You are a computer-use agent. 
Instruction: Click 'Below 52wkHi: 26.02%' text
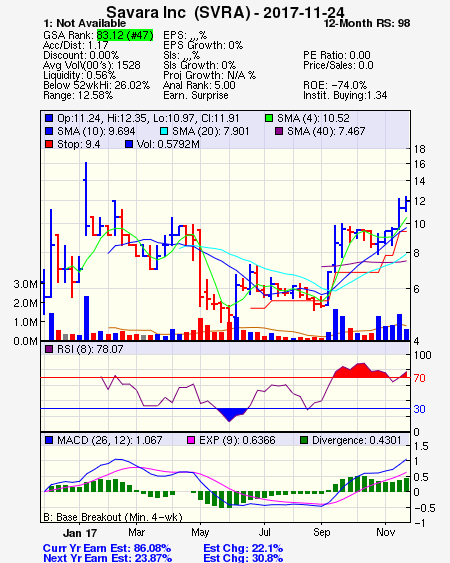point(96,85)
